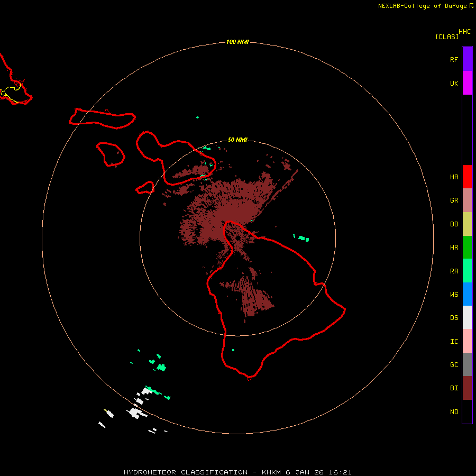Click the GR legend label
Viewport: 476px width, 476px height.
pos(454,200)
